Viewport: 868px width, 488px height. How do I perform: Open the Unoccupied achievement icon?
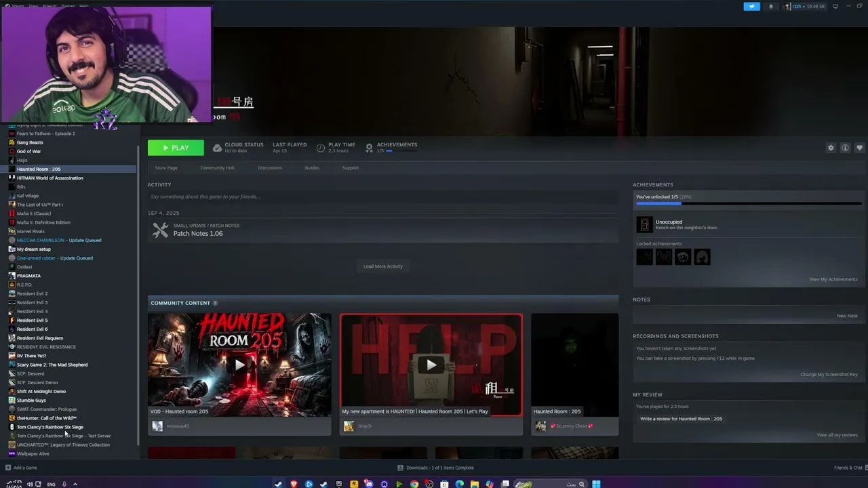point(644,224)
